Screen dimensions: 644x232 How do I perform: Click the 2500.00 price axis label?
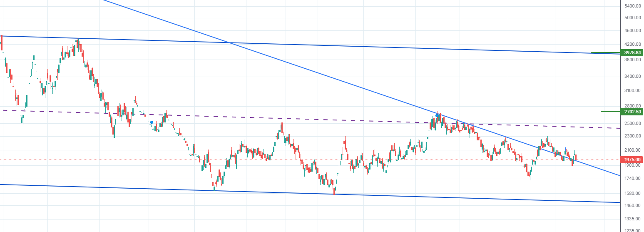coord(632,124)
